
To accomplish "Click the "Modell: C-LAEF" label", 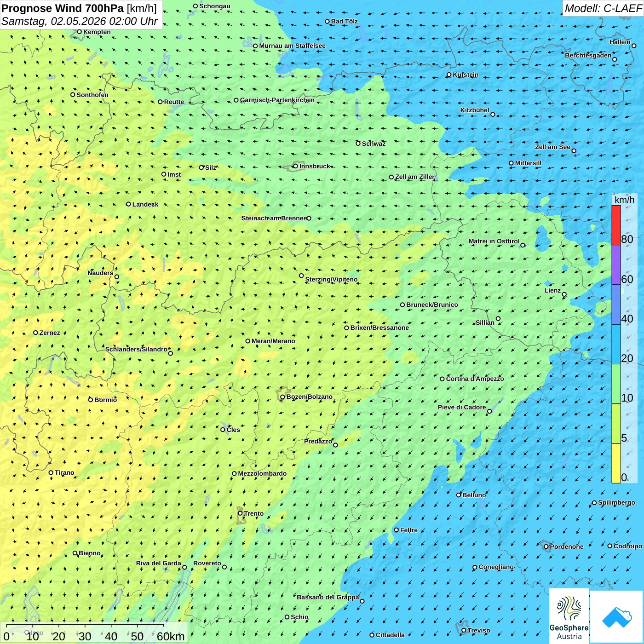I will [603, 8].
